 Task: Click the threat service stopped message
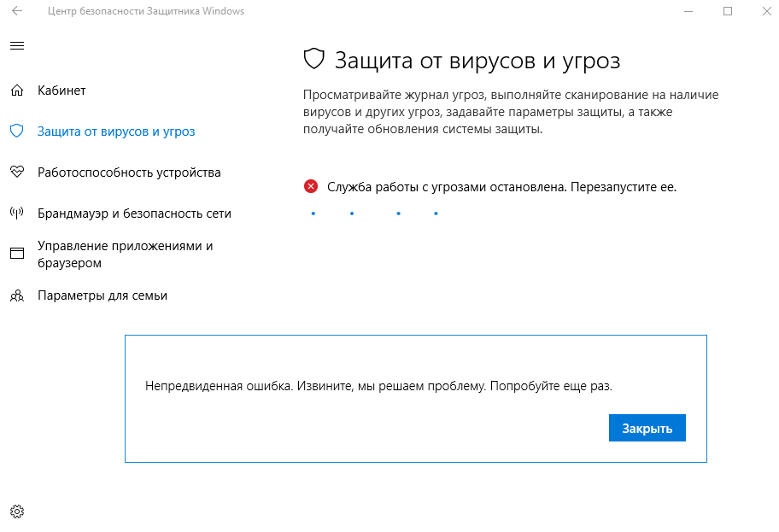(x=501, y=187)
